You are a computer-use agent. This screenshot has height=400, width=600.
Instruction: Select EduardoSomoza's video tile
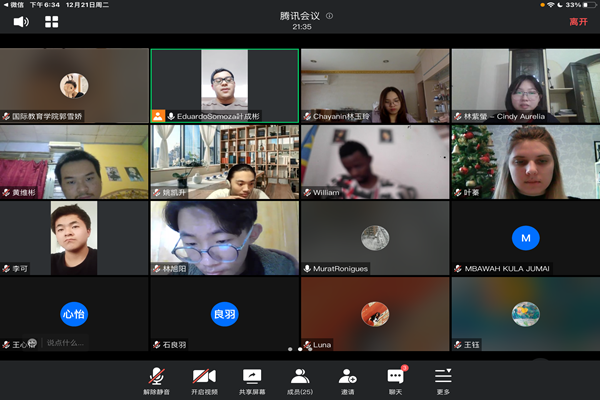tap(224, 85)
